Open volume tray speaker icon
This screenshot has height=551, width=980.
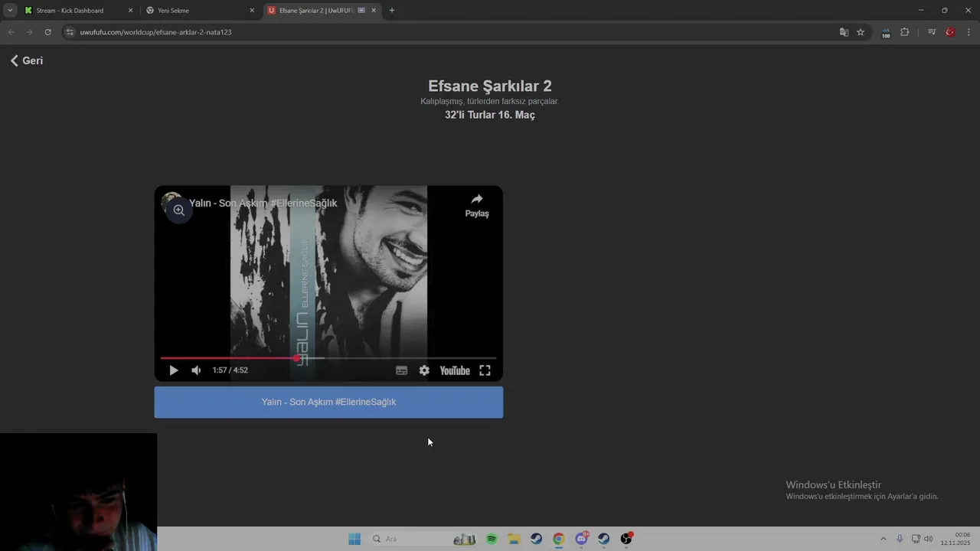pyautogui.click(x=929, y=539)
